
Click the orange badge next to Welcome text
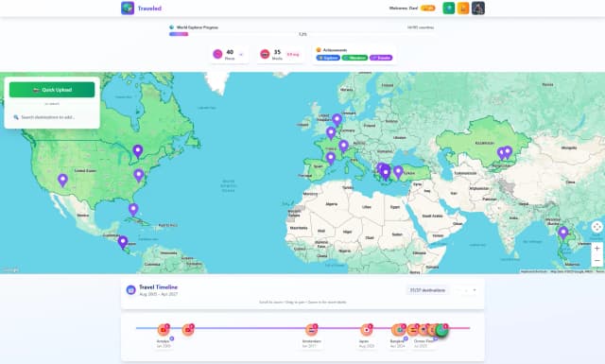[428, 9]
